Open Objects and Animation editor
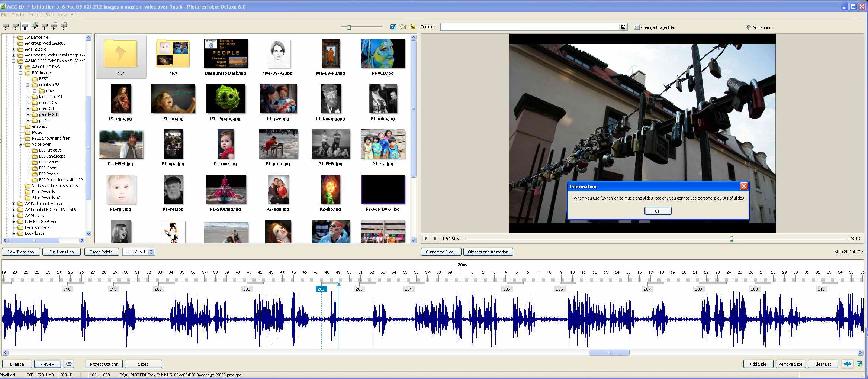 [488, 252]
